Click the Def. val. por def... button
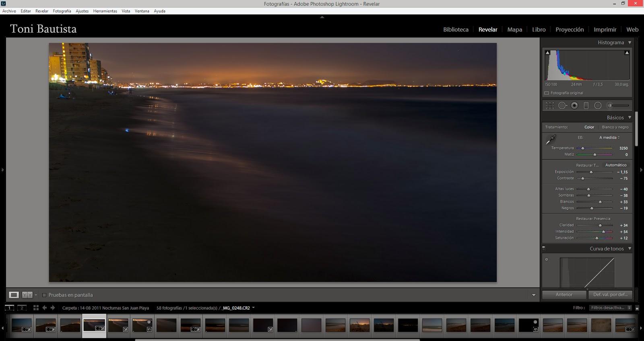Viewport: 644px width, 341px height. point(610,294)
